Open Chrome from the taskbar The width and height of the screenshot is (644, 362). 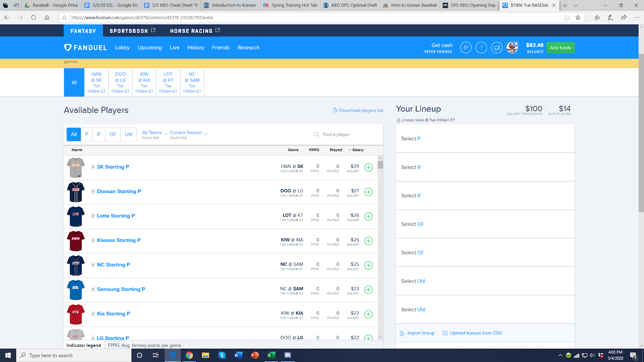pos(189,355)
